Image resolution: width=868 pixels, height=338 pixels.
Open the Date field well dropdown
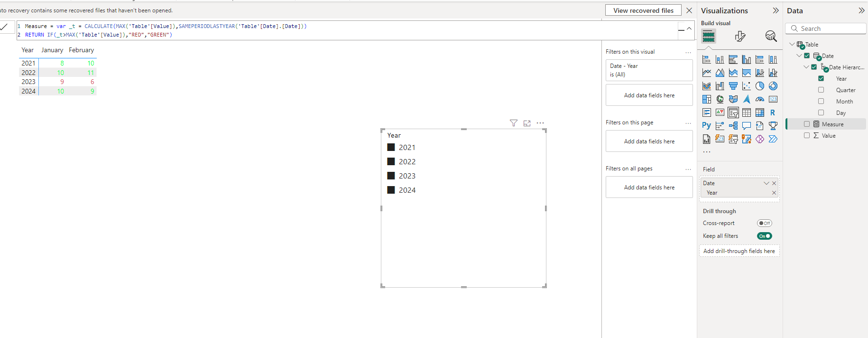766,183
